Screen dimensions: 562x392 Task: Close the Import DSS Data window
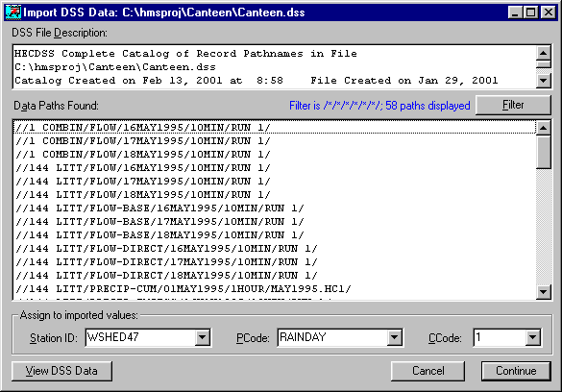click(x=549, y=12)
